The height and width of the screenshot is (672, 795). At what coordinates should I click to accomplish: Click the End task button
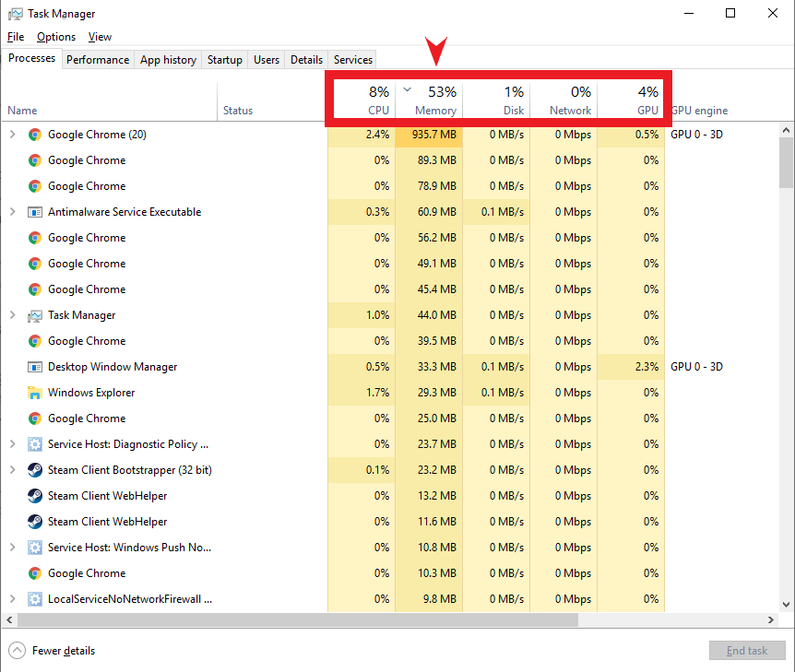pyautogui.click(x=747, y=651)
